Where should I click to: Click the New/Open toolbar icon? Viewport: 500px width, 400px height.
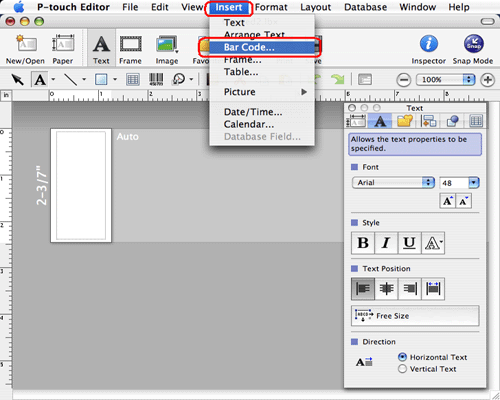[x=25, y=49]
